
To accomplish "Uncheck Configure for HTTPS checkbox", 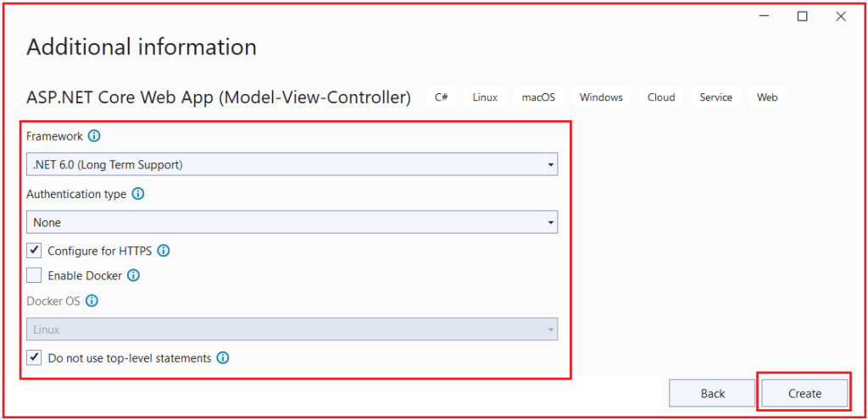I will [x=34, y=251].
